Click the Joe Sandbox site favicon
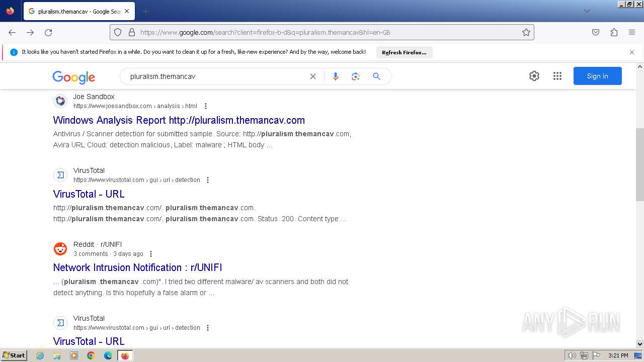Screen dimensions: 644x362 pos(60,101)
